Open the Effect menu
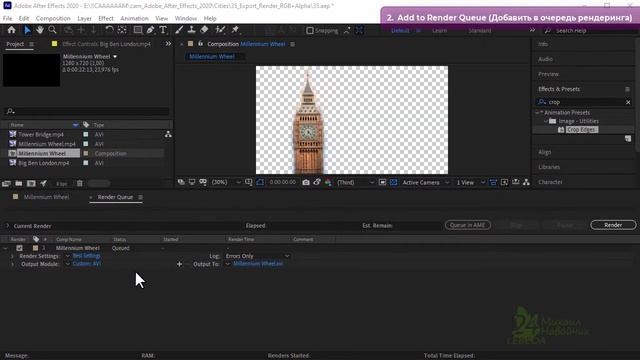This screenshot has width=640, height=360. pyautogui.click(x=106, y=18)
